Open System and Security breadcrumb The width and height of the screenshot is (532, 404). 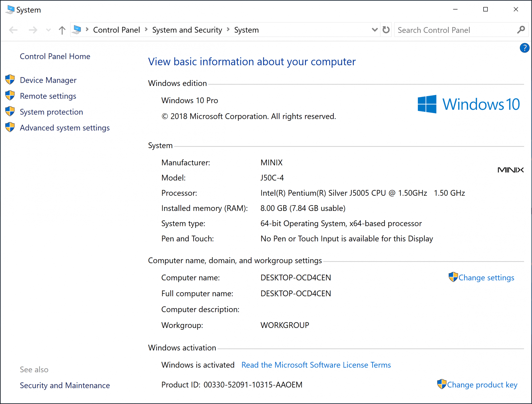coord(187,30)
